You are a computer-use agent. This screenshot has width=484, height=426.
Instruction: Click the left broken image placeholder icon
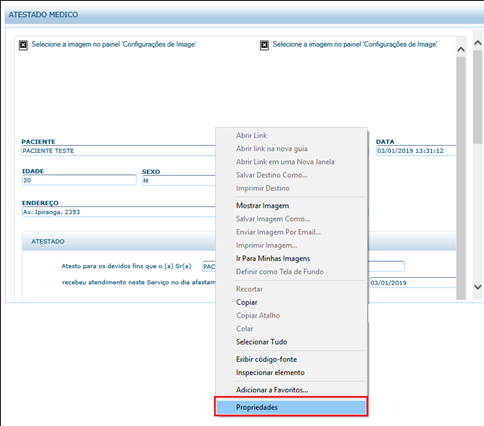pos(23,45)
